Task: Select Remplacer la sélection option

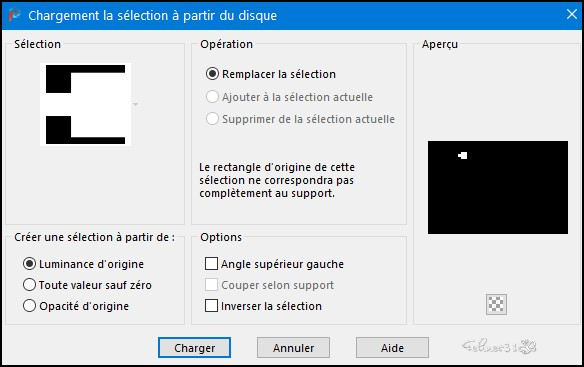Action: coord(271,74)
